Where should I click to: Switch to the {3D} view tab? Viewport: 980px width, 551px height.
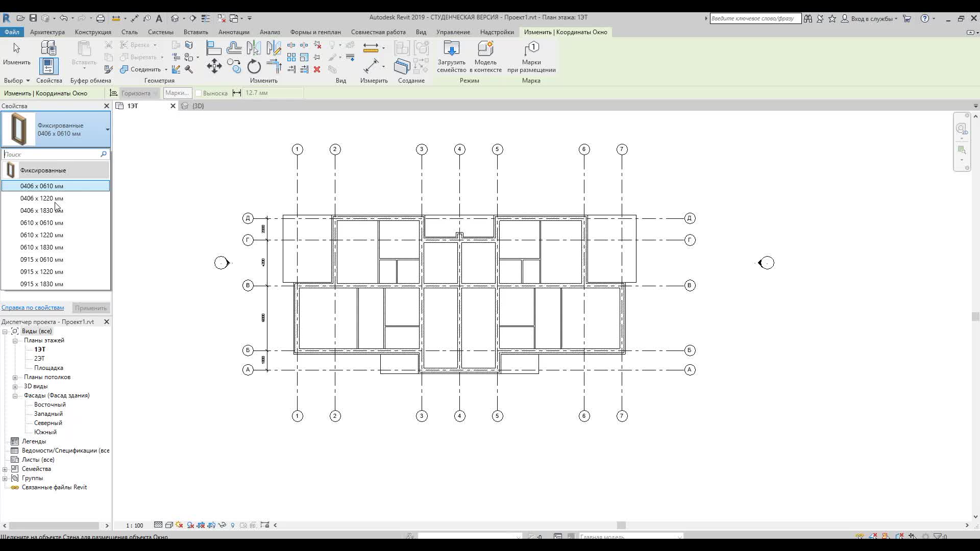point(198,106)
